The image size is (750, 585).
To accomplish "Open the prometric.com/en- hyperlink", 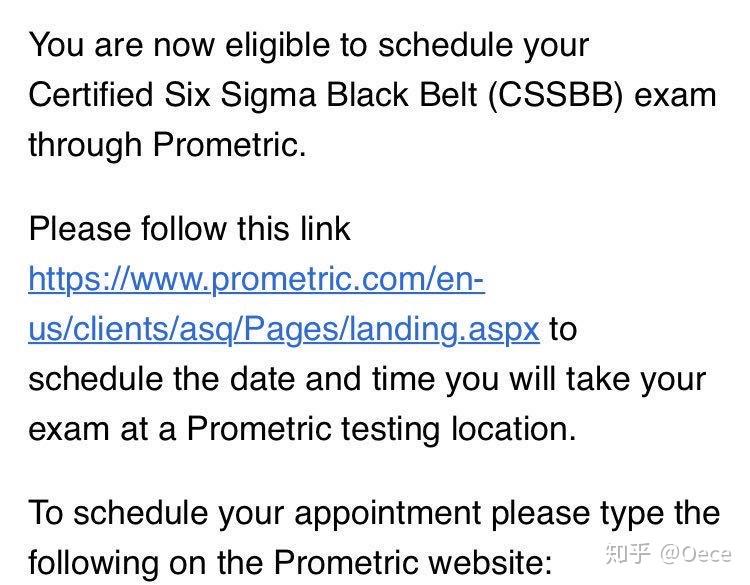I will (x=256, y=279).
